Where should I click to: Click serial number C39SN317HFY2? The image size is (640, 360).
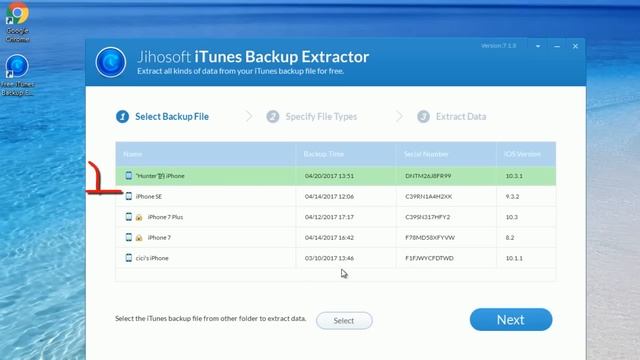[428, 217]
